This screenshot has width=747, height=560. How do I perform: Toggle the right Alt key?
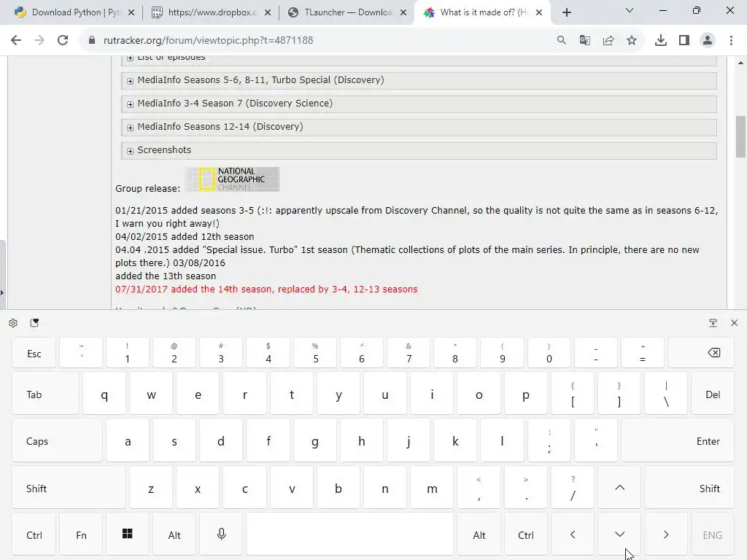tap(479, 534)
